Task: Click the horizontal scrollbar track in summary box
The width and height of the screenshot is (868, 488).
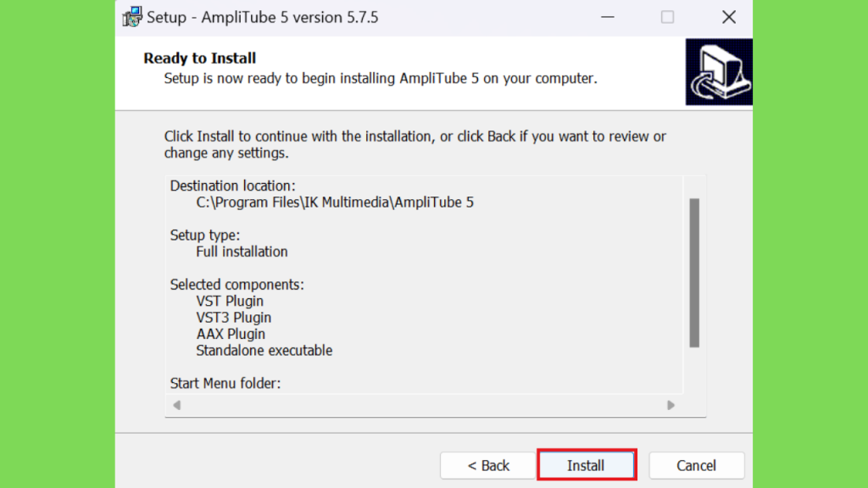Action: 424,405
